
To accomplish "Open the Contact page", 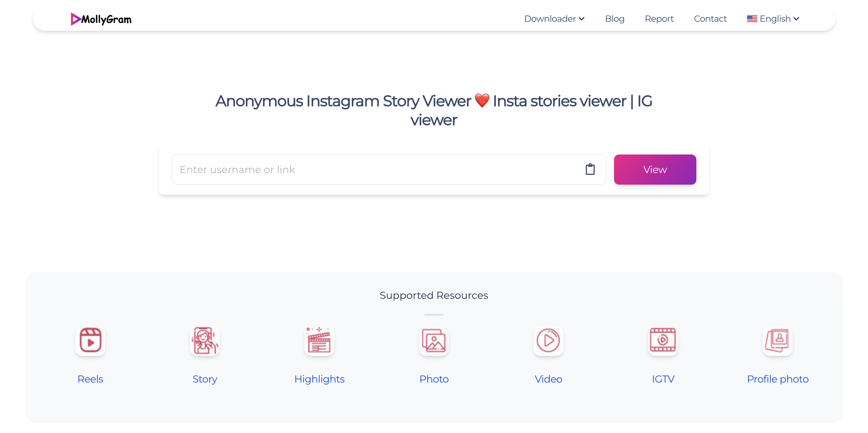I will (710, 19).
